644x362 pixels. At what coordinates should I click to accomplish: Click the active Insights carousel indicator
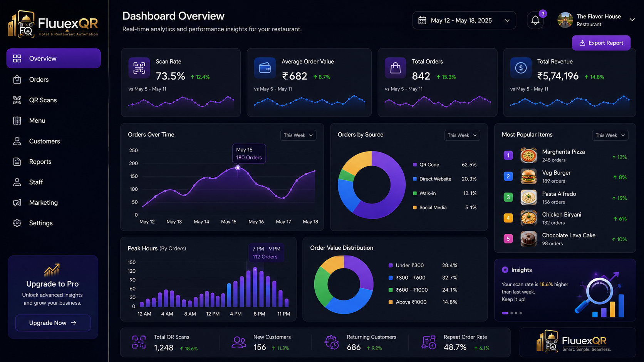click(505, 313)
